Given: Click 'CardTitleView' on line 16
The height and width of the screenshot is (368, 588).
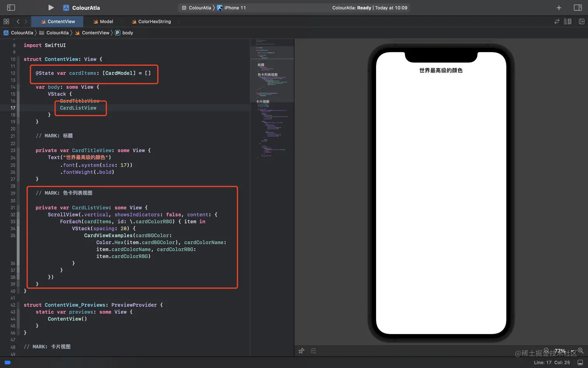Looking at the screenshot, I should click(80, 101).
